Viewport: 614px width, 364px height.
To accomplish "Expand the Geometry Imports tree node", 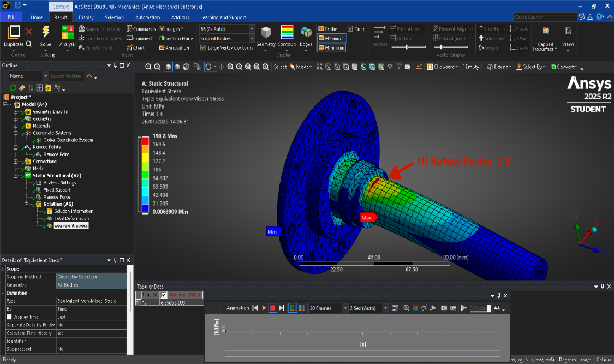I will tap(16, 112).
